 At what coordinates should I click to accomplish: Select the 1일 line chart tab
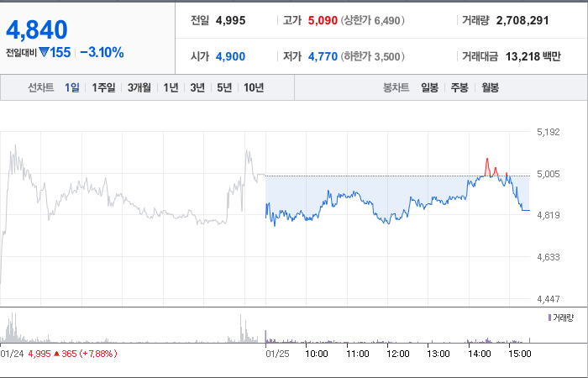point(72,87)
